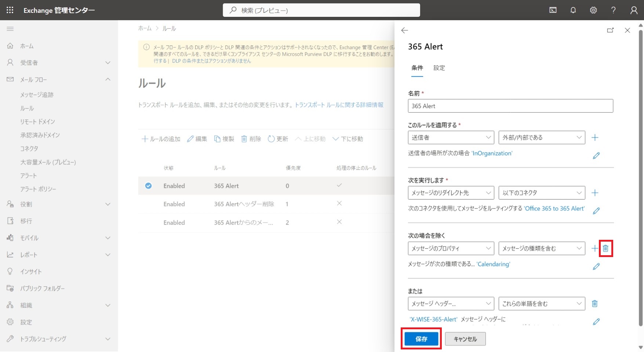644x352 pixels.
Task: Switch to the 設定 tab
Action: tap(439, 68)
